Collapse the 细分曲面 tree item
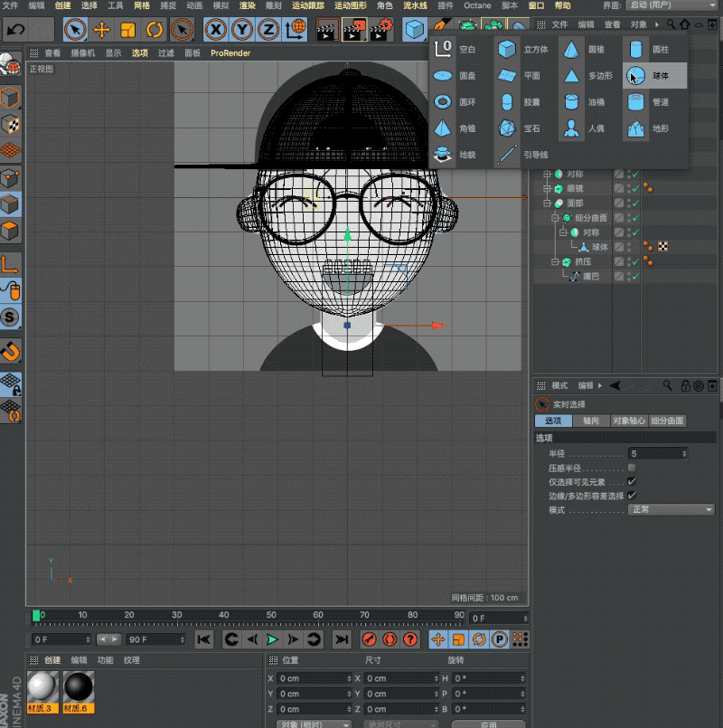Image resolution: width=723 pixels, height=728 pixels. [x=555, y=218]
